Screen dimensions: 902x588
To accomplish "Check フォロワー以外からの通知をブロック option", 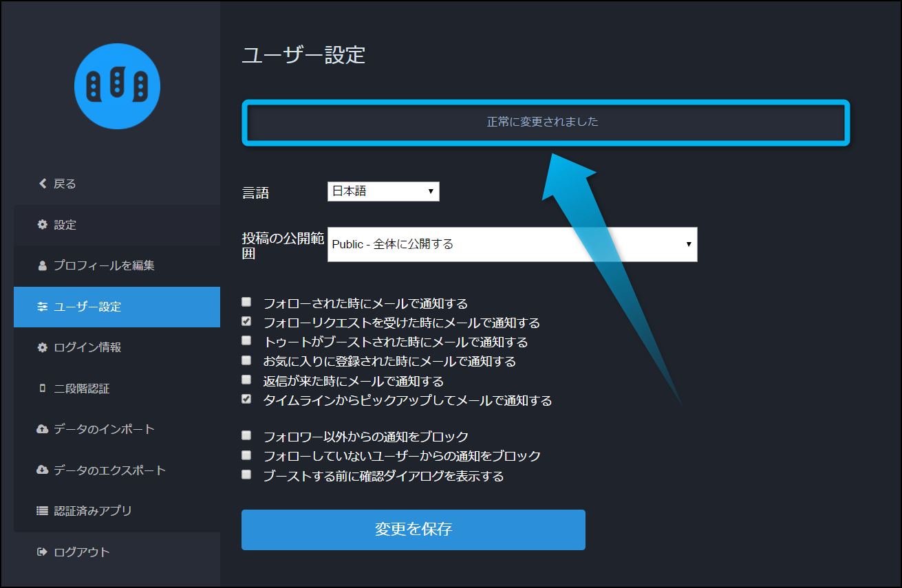I will (x=246, y=435).
